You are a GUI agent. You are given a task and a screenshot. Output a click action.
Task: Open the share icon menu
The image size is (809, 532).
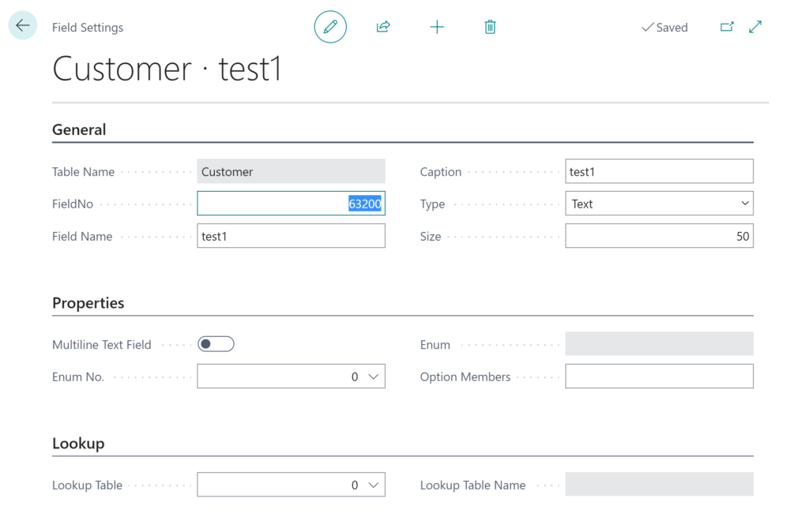[x=383, y=27]
